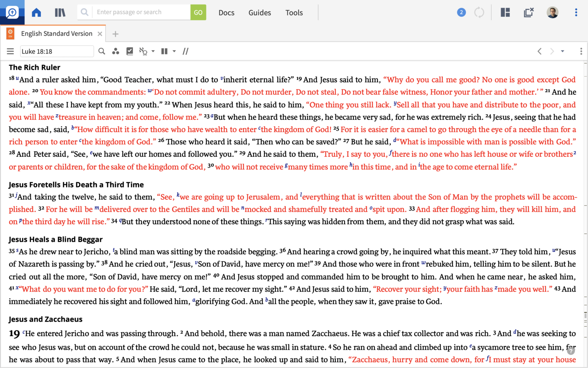Click the parallel resources icon

(116, 51)
